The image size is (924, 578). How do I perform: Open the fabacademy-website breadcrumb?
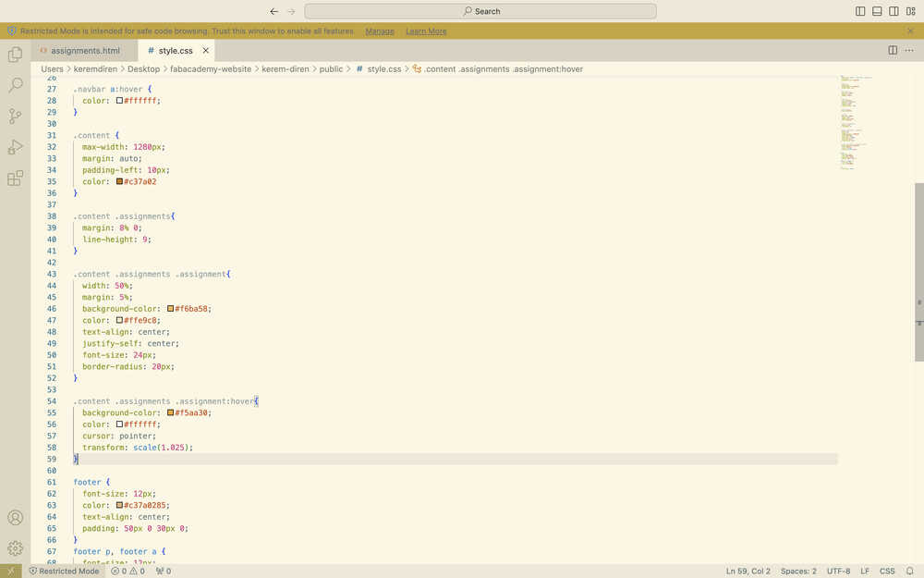point(211,69)
